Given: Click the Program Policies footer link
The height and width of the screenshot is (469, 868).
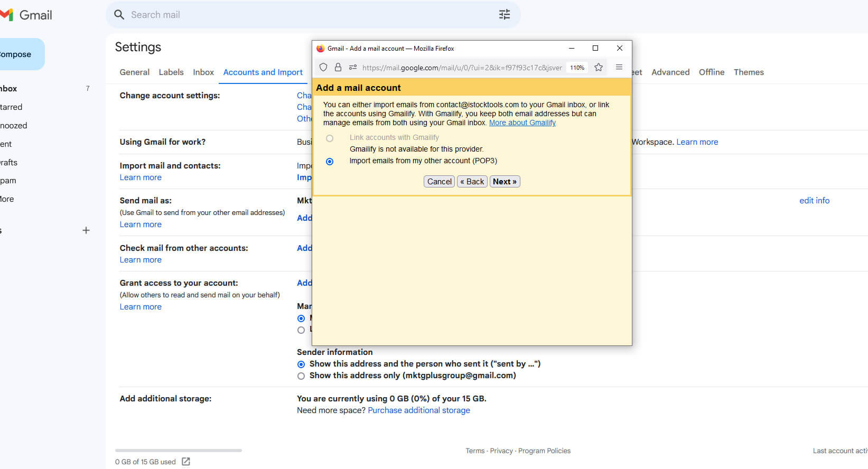Looking at the screenshot, I should [544, 451].
